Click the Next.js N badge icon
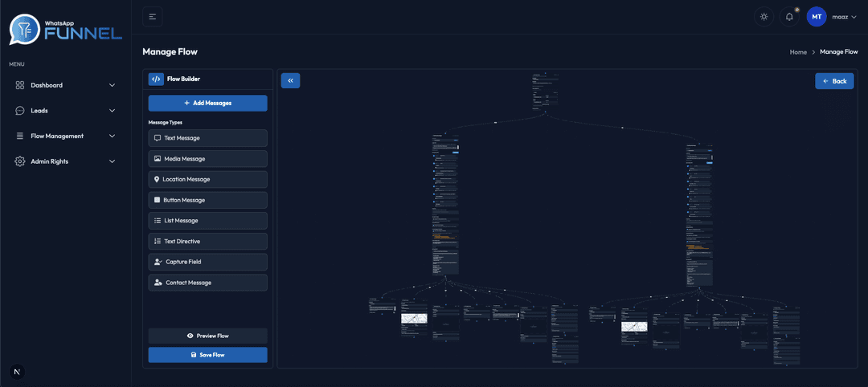The image size is (868, 387). point(18,371)
